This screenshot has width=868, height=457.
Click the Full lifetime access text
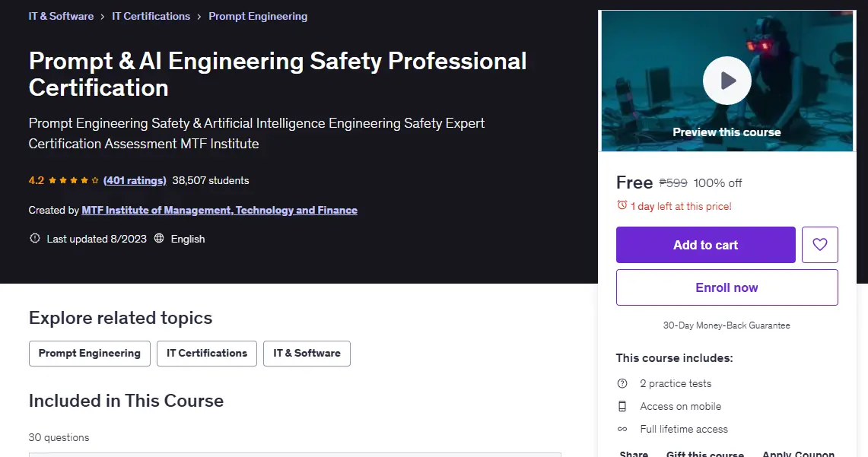coord(684,430)
